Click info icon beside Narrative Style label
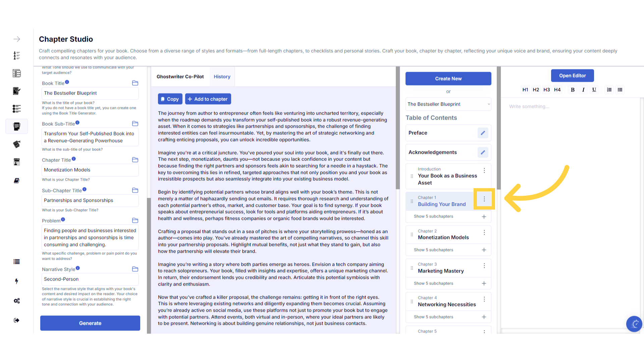This screenshot has width=644, height=362. coord(78,268)
